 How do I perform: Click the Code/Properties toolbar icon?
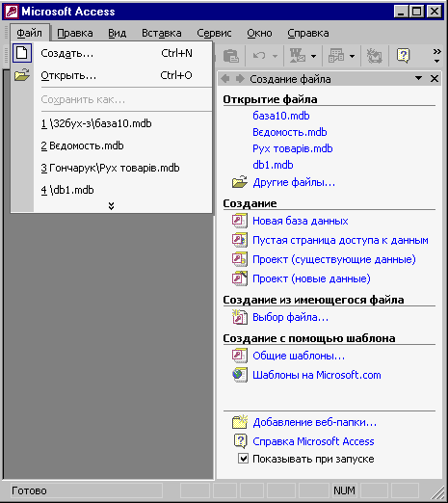[375, 56]
